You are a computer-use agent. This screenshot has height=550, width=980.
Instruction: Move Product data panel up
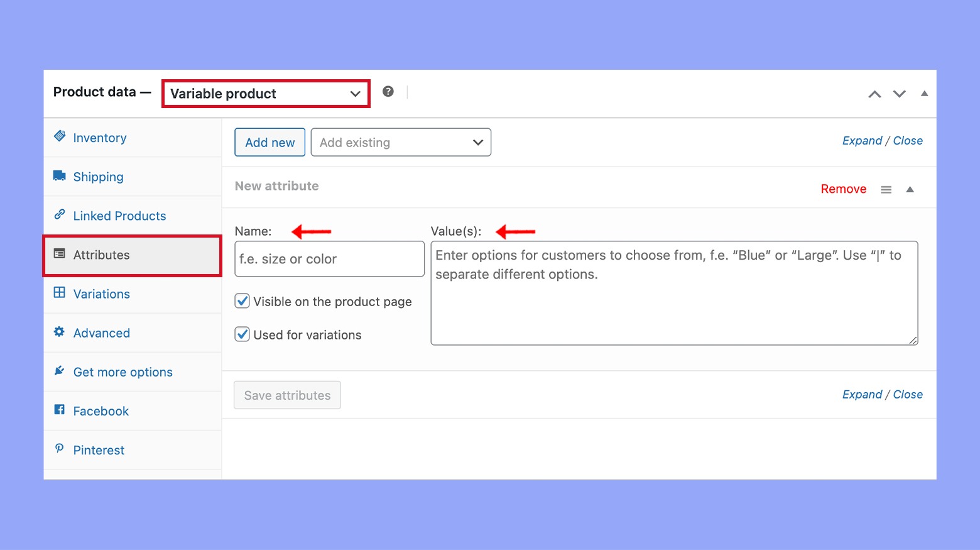pos(874,94)
